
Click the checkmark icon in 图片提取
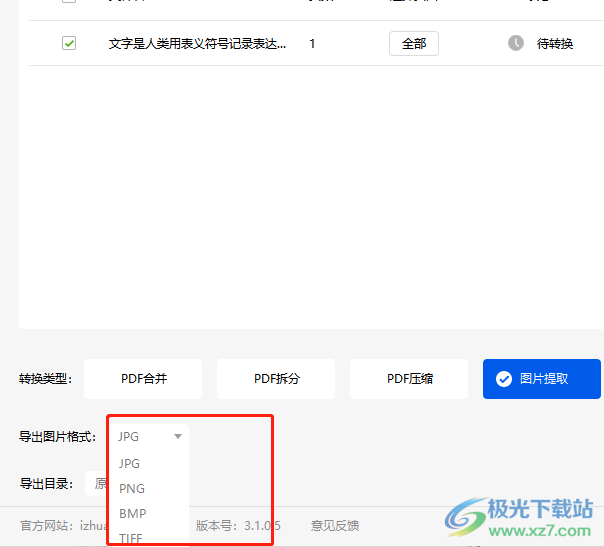504,379
